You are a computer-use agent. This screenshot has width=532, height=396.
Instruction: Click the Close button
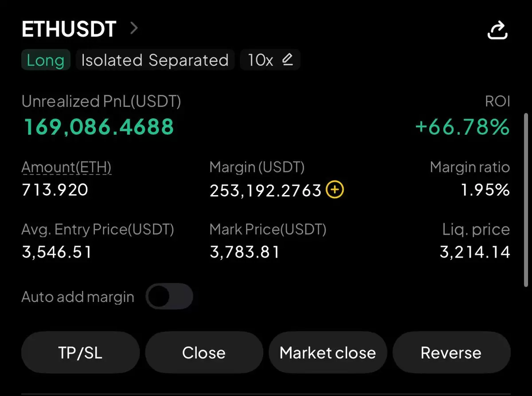[x=204, y=353]
